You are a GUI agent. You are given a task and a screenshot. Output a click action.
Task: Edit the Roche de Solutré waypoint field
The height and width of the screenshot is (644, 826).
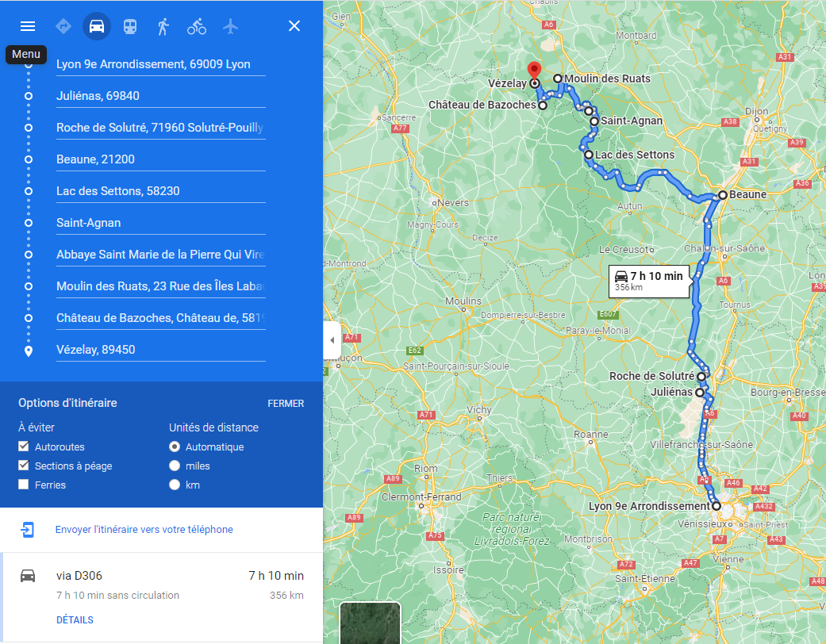160,128
